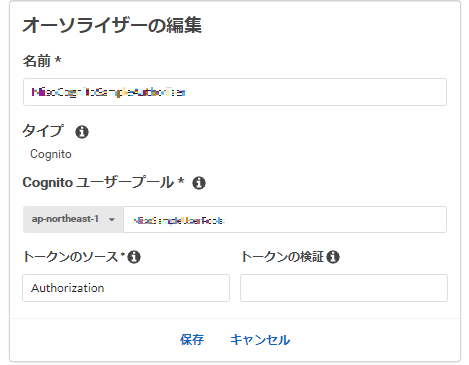The image size is (469, 365).
Task: View the トークンの検証 info tooltip icon
Action: click(333, 257)
